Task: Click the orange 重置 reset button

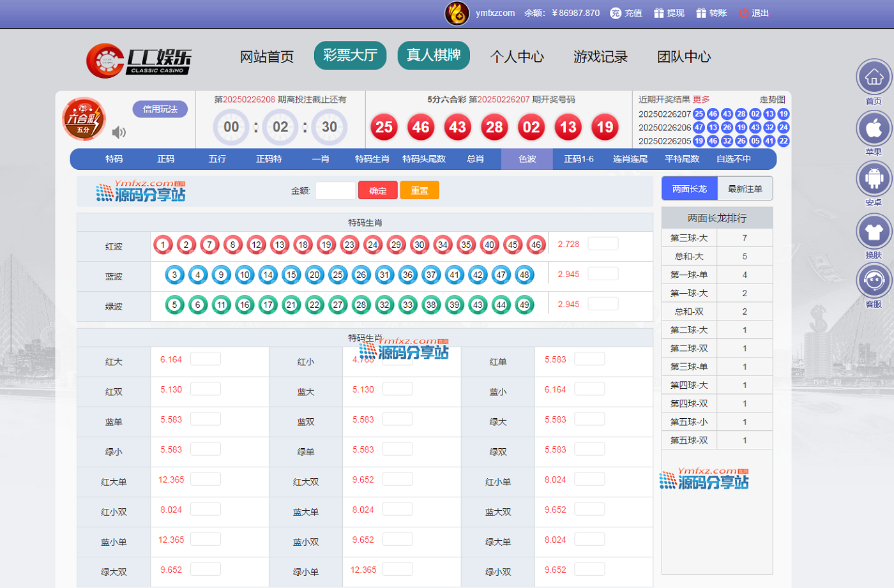Action: click(x=419, y=190)
